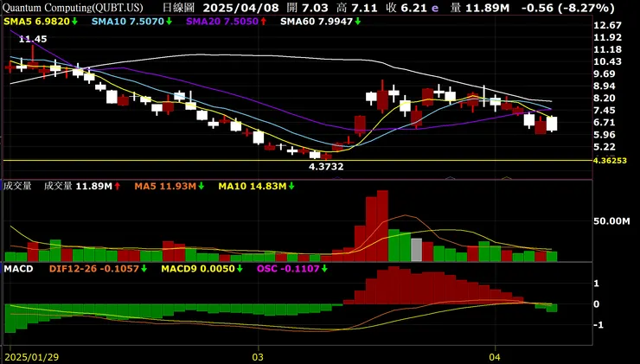Viewport: 640px width, 364px height.
Task: Click the 4.3732 low price annotation
Action: click(x=326, y=167)
